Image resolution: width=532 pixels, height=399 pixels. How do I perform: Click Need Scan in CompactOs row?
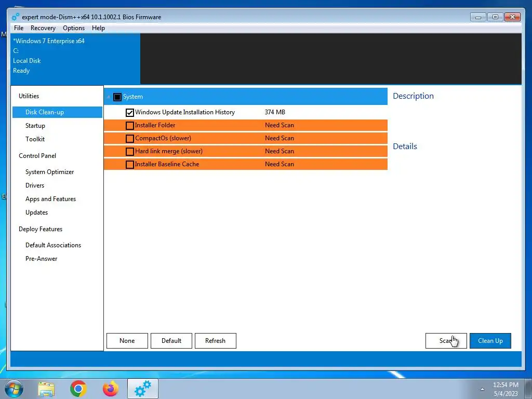click(280, 138)
